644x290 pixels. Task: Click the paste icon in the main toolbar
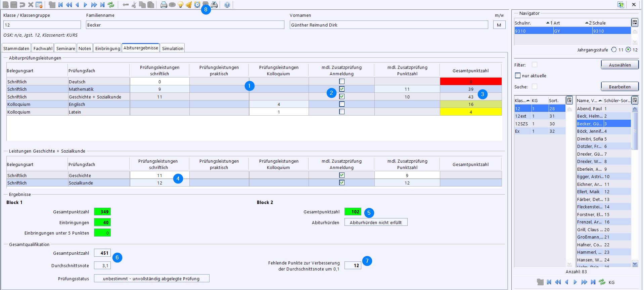tap(151, 5)
